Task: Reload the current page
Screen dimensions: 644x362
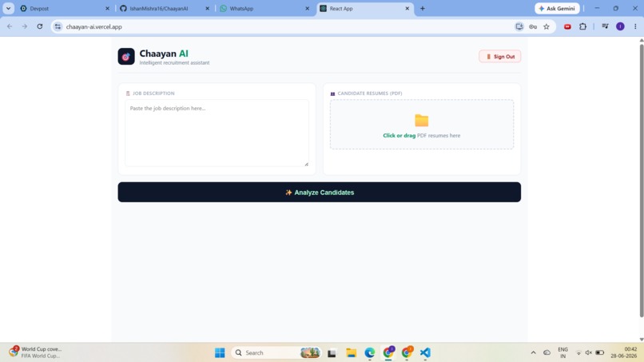Action: pyautogui.click(x=40, y=26)
